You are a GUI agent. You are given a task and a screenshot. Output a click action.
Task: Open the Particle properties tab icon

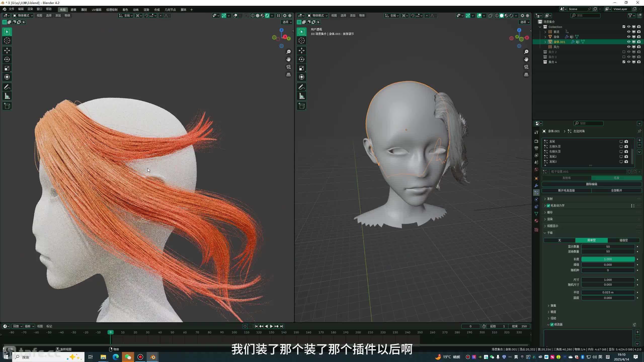[536, 193]
